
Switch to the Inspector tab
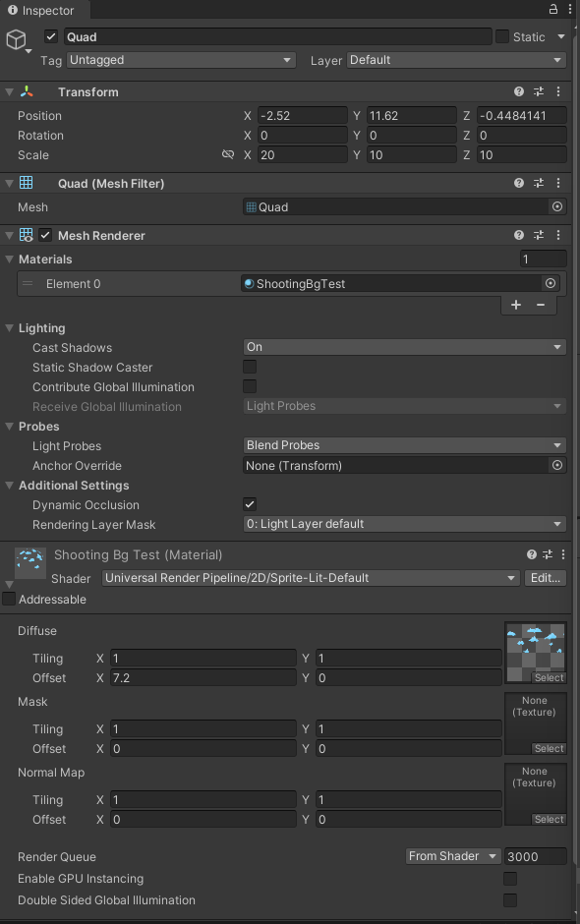[x=43, y=11]
